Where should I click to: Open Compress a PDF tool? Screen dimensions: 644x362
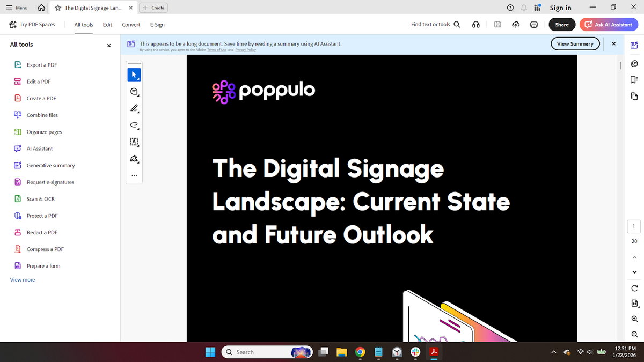pos(39,249)
